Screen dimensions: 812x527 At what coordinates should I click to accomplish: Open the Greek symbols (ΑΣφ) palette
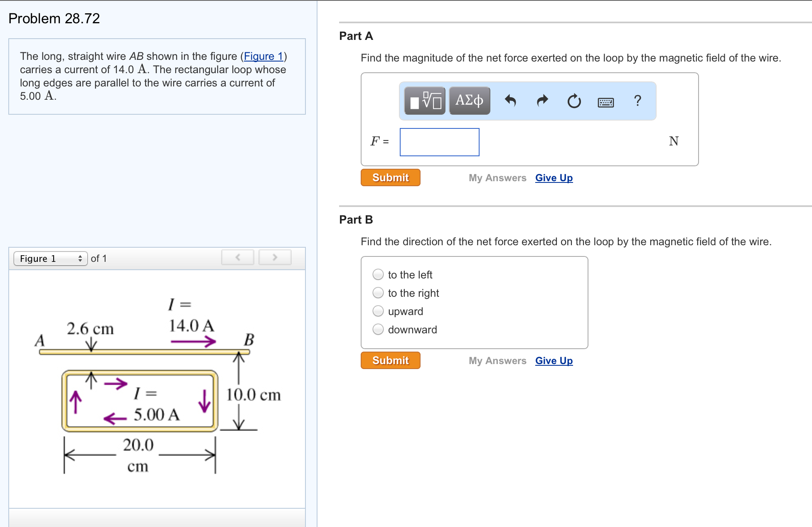pyautogui.click(x=469, y=100)
